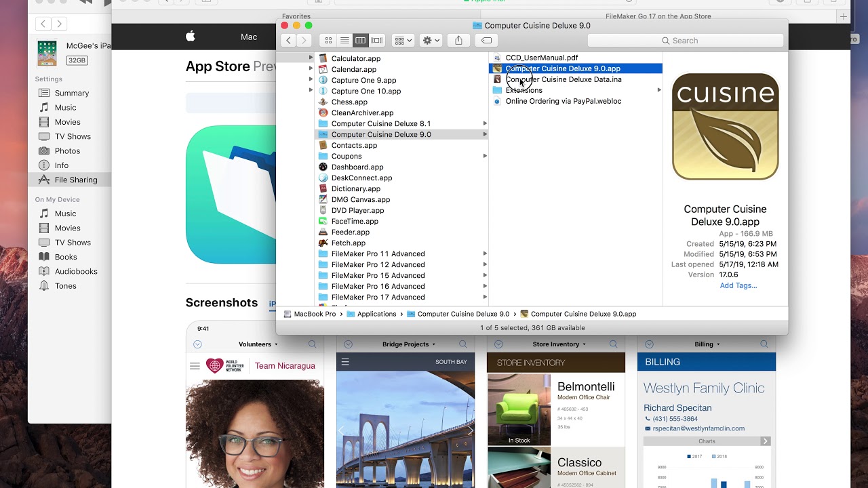Click Applications in path bar
The height and width of the screenshot is (488, 868).
[372, 314]
